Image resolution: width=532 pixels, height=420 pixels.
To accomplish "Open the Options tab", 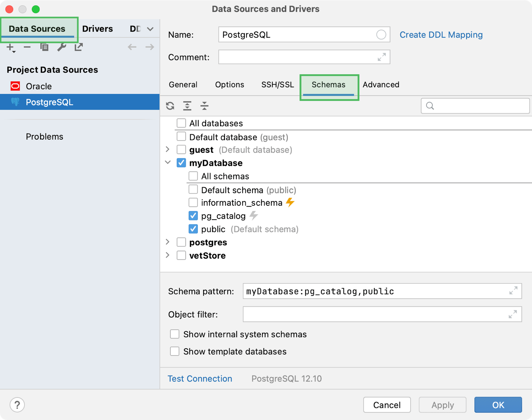I will point(229,85).
